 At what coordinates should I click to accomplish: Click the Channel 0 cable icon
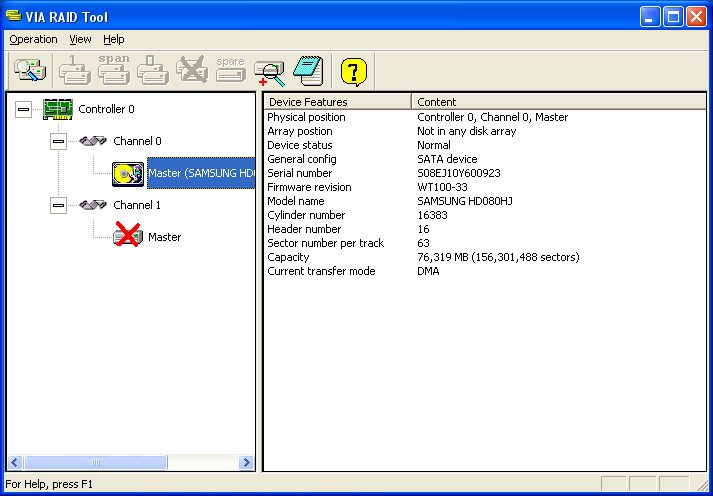[x=93, y=141]
